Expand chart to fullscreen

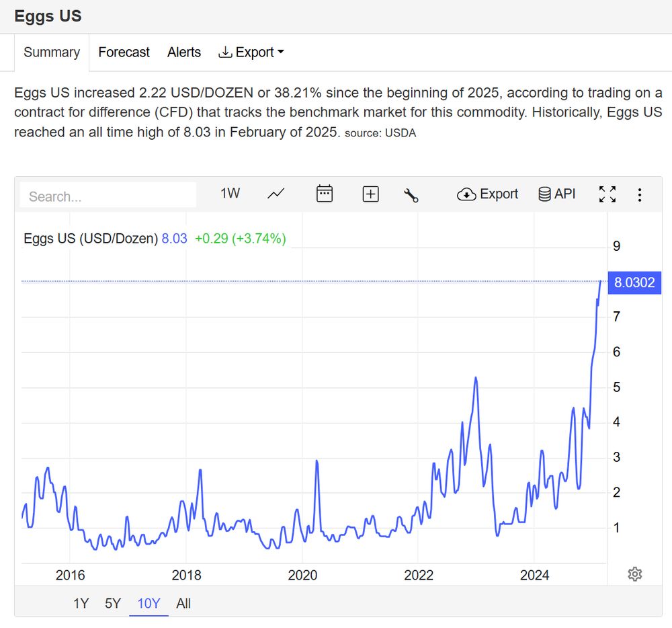[607, 194]
